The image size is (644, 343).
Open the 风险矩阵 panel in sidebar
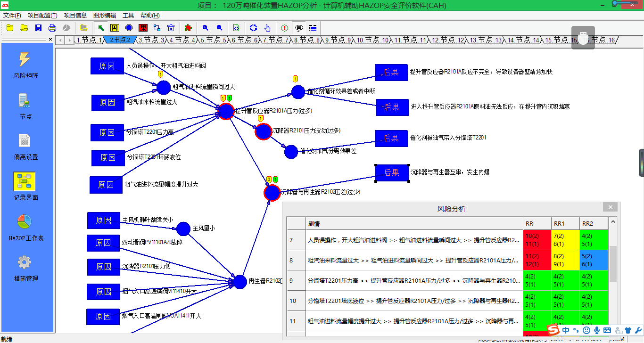point(26,65)
